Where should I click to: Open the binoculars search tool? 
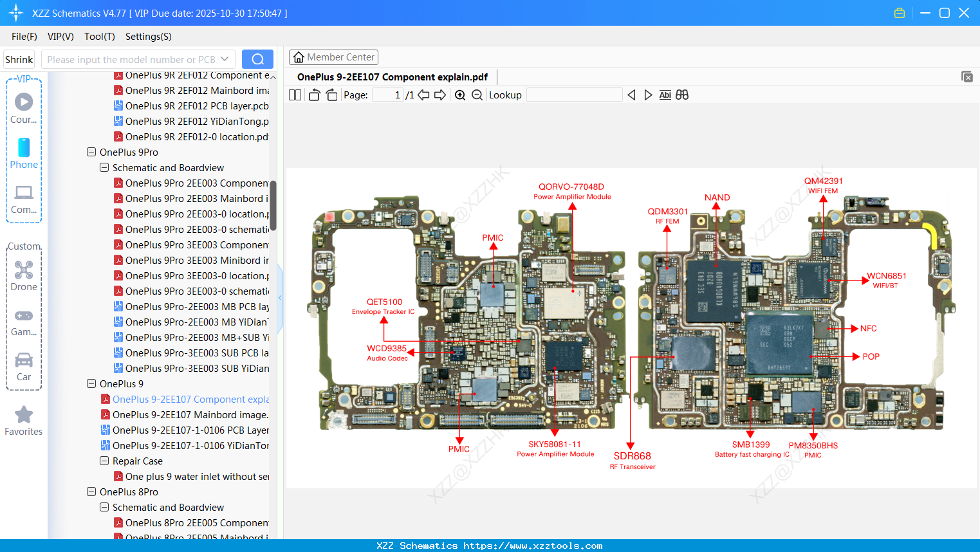tap(681, 95)
